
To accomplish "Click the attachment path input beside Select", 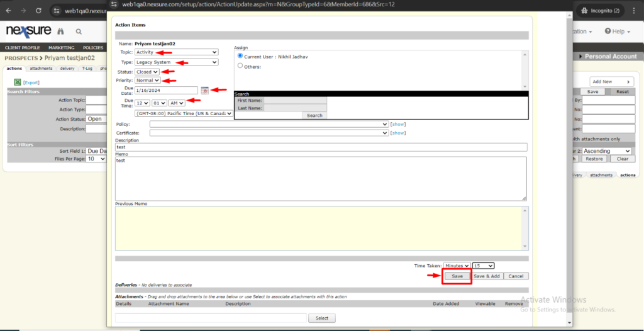I will pyautogui.click(x=211, y=318).
